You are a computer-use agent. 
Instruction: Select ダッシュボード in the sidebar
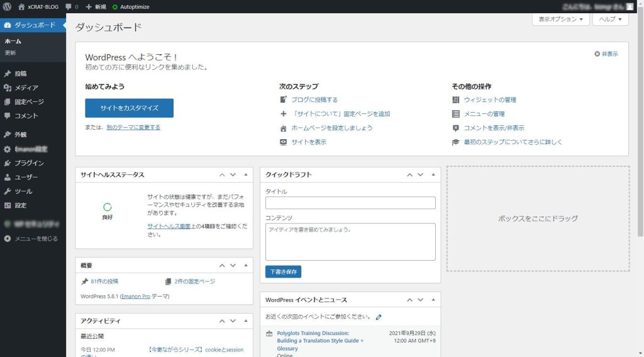33,25
